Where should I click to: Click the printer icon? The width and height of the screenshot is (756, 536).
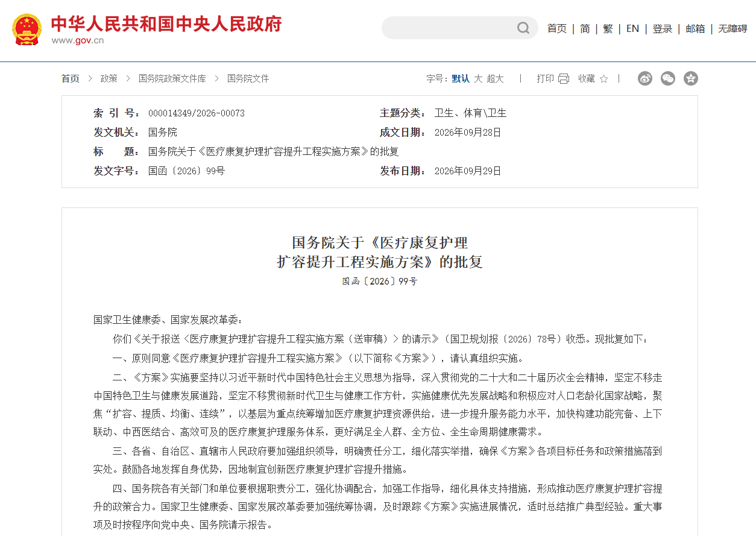coord(564,79)
